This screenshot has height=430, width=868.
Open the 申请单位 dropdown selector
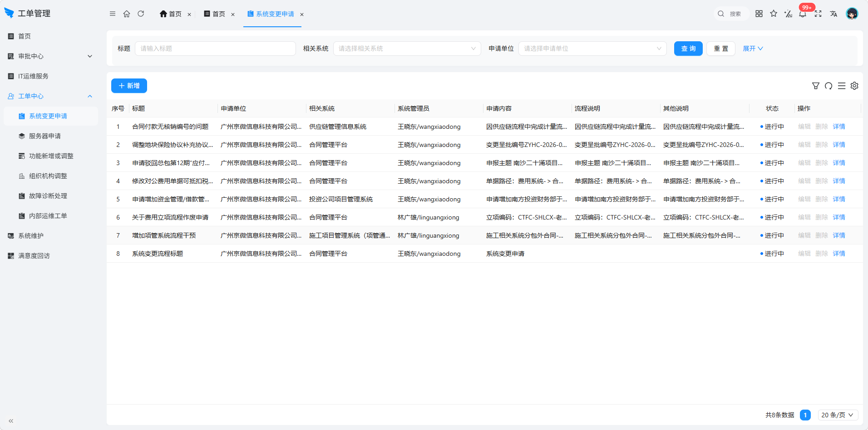click(x=592, y=49)
